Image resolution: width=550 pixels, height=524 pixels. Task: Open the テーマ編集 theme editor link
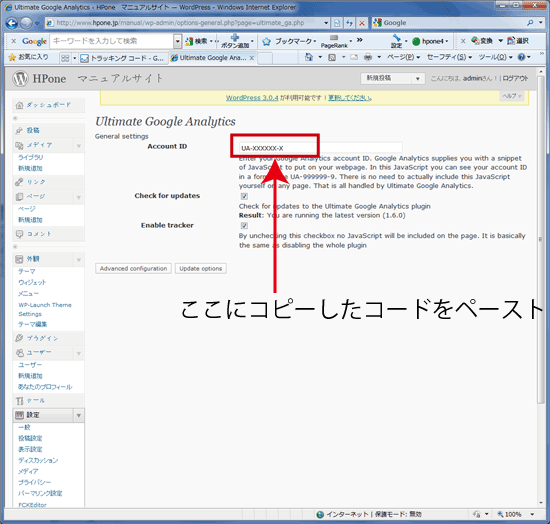pyautogui.click(x=32, y=324)
